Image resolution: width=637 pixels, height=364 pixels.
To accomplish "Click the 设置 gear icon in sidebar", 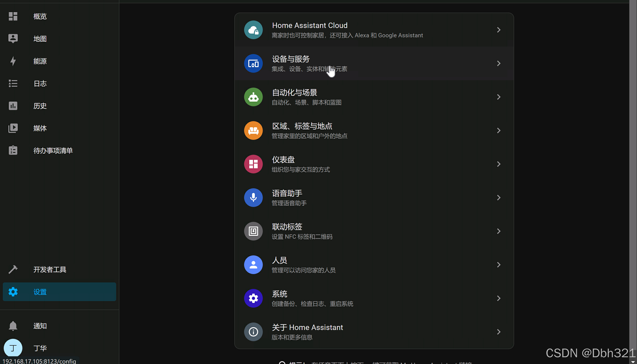I will (x=13, y=292).
